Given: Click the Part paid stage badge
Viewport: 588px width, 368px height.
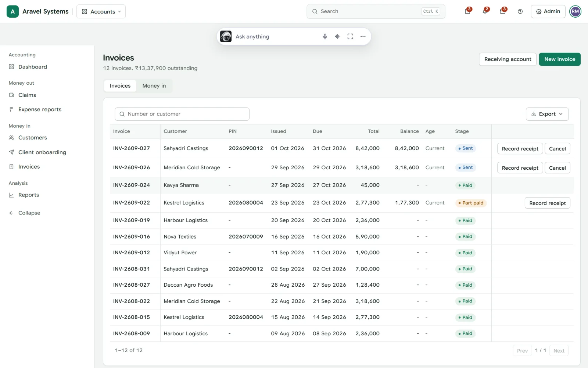Looking at the screenshot, I should tap(471, 203).
